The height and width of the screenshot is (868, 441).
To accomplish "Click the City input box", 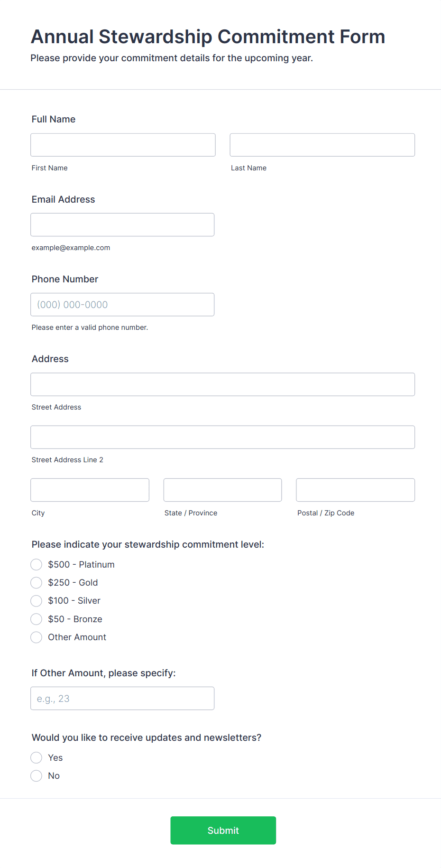I will [x=90, y=490].
